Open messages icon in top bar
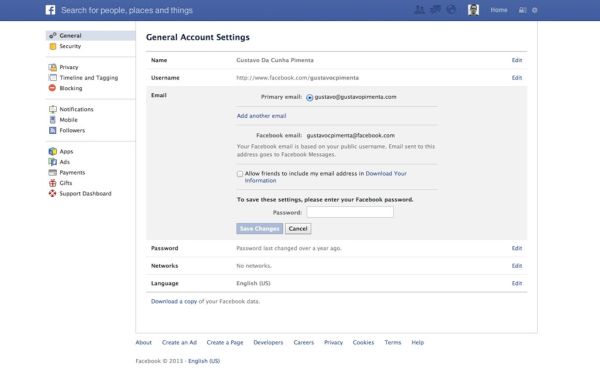The image size is (600, 383). click(x=435, y=10)
